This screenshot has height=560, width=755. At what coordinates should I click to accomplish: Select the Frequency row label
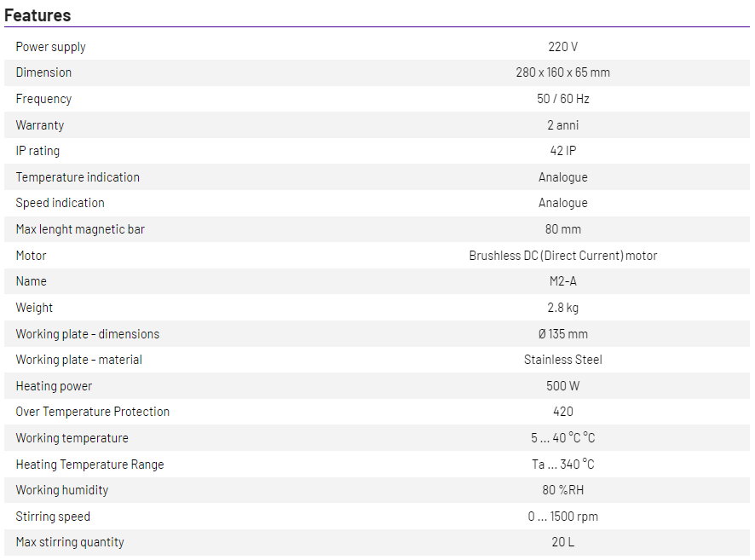(43, 99)
